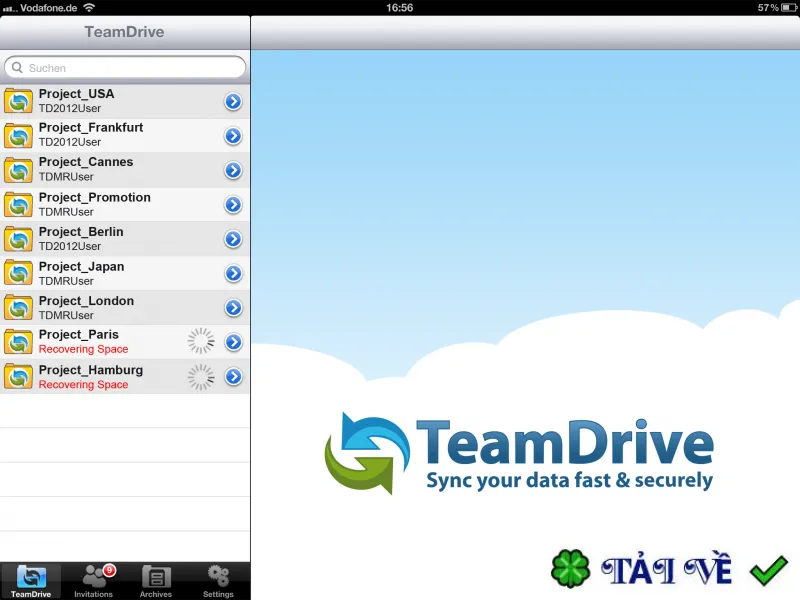Click Recovering Space status under Project_Hamburg
This screenshot has height=600, width=800.
(83, 385)
